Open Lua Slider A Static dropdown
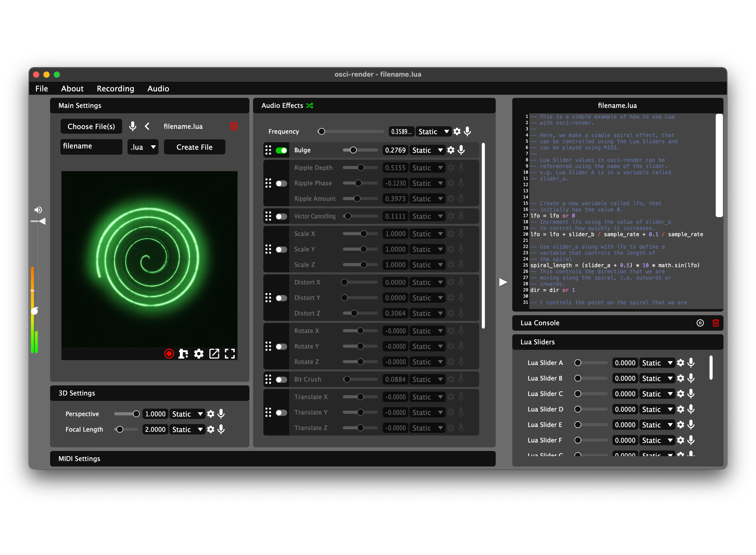The width and height of the screenshot is (756, 555). pyautogui.click(x=657, y=363)
